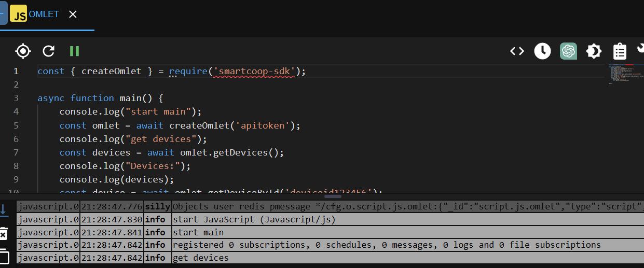Click the panel splitter handle above the log
This screenshot has height=268, width=644.
(332, 196)
